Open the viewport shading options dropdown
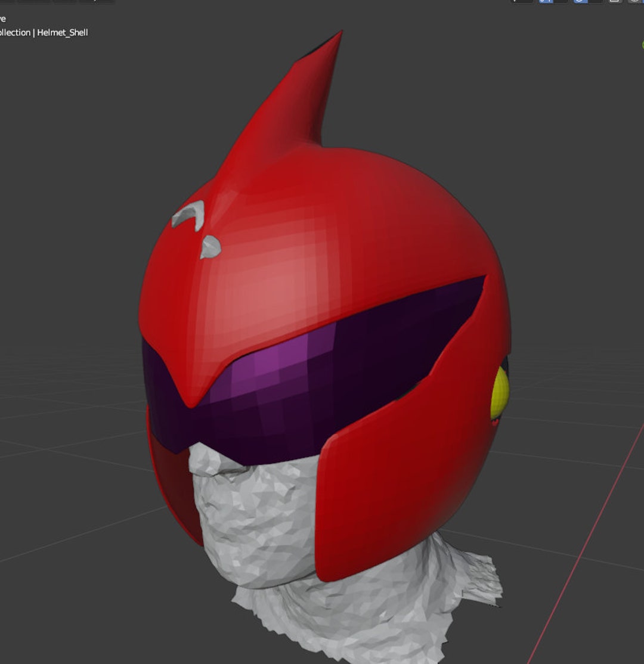Image resolution: width=644 pixels, height=664 pixels. point(643,3)
